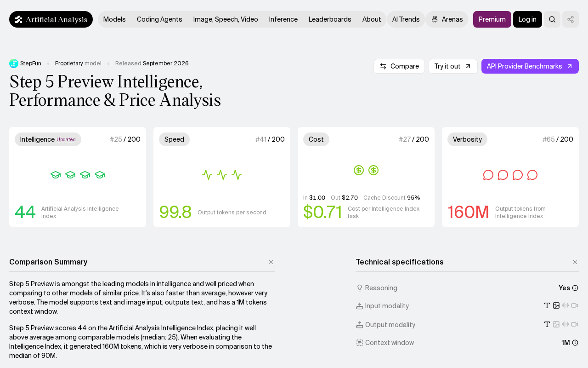Click the 99.8 output tokens per second value
The height and width of the screenshot is (368, 588).
pos(175,212)
